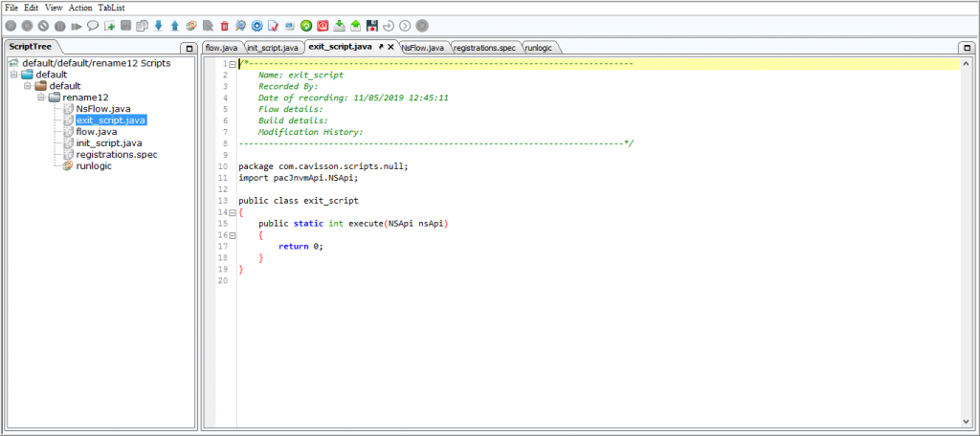Click the grey pause circle toolbar icon
This screenshot has width=980, height=436.
point(59,26)
